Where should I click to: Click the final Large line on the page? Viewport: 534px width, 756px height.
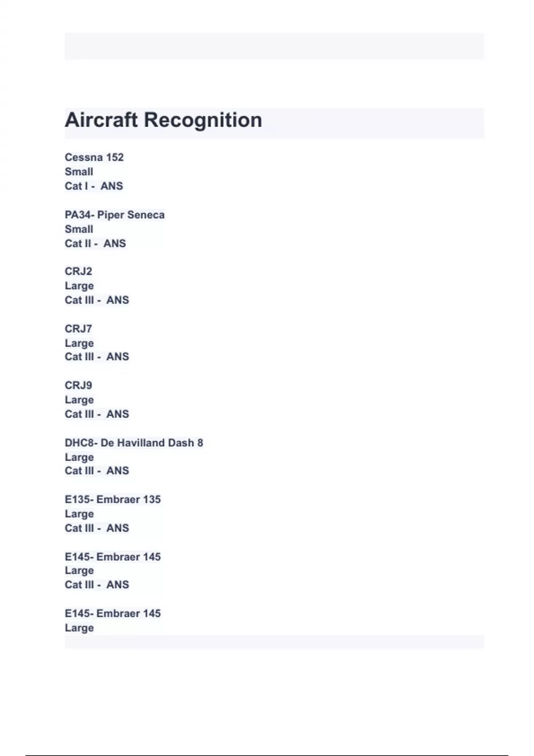[x=79, y=628]
